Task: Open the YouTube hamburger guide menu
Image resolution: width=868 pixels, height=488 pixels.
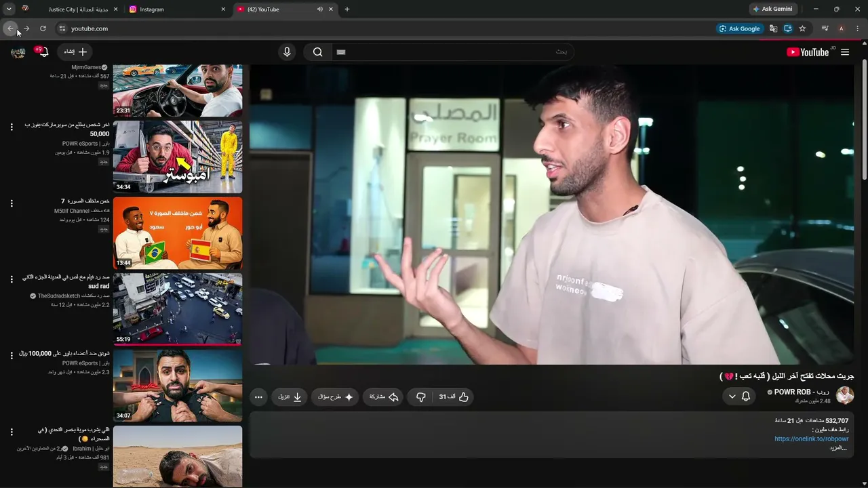Action: 845,52
